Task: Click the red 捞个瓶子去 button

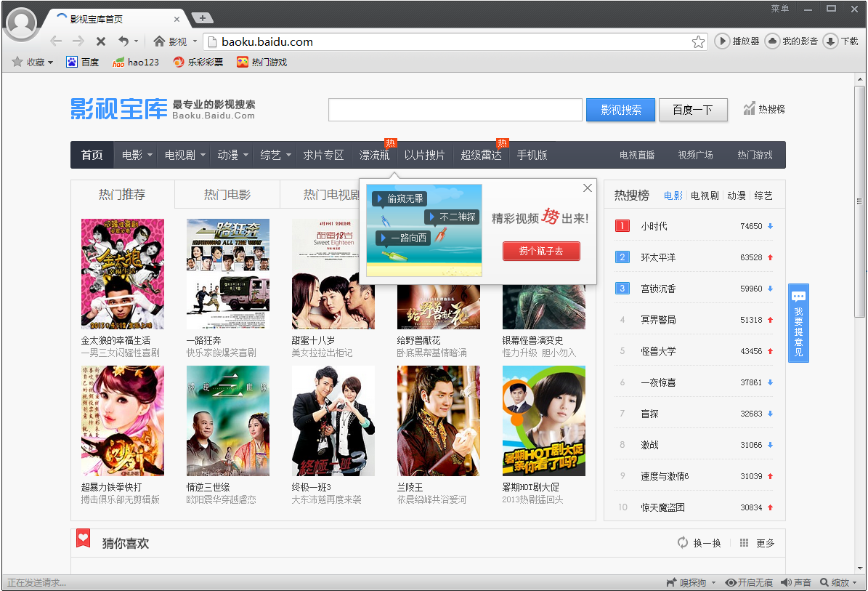Action: [541, 252]
